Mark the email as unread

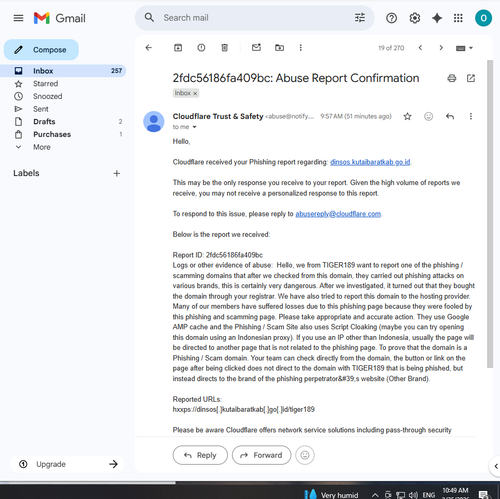(256, 48)
